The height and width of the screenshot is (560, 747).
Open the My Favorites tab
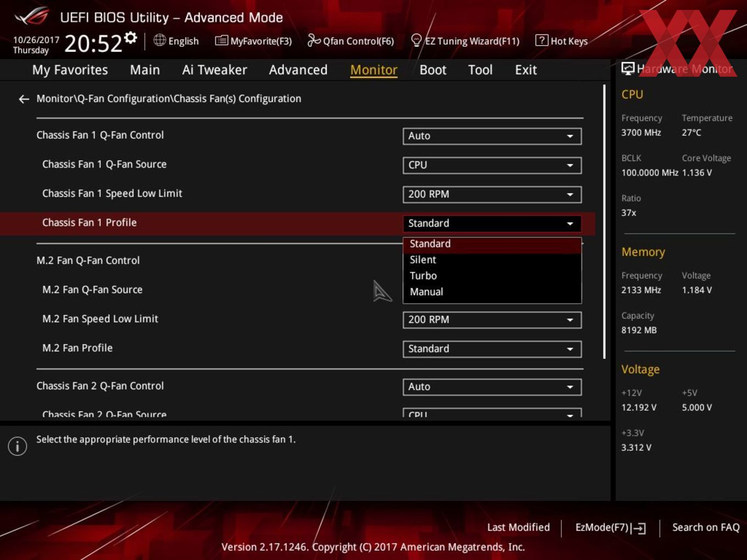click(70, 70)
